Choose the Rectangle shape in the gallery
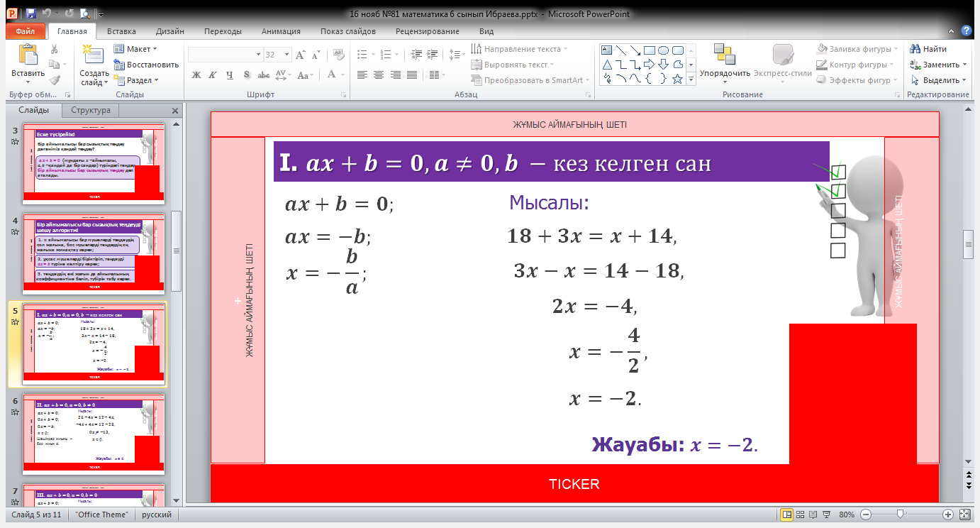 (649, 50)
